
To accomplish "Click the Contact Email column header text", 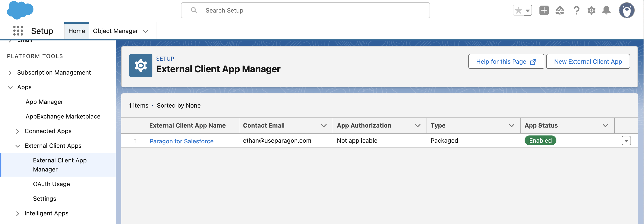I will (264, 125).
